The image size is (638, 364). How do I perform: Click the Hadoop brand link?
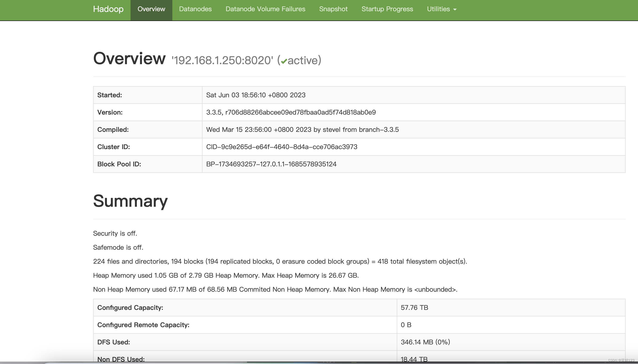pyautogui.click(x=108, y=9)
